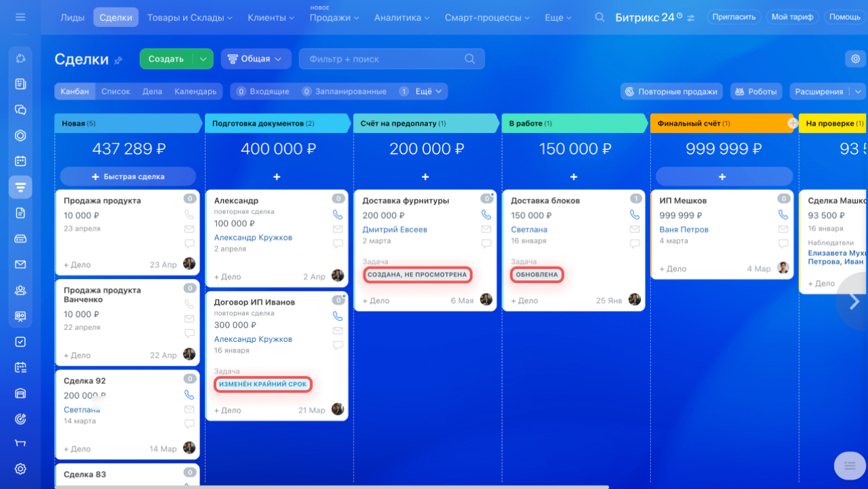Open the hamburger menu in top-left corner
The height and width of the screenshot is (489, 868).
coord(20,17)
